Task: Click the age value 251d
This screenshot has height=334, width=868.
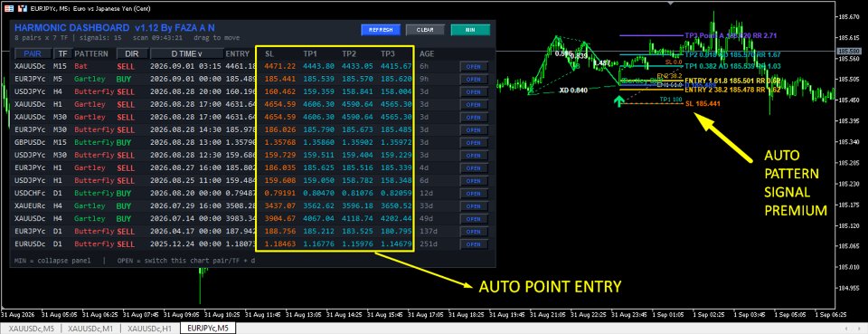Action: click(x=428, y=244)
